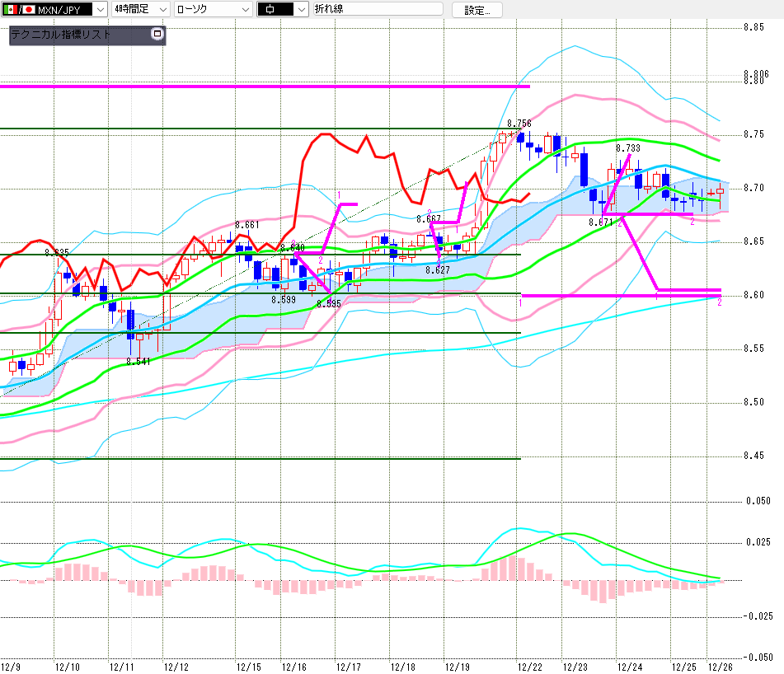
Task: Click the 8.50 value on price axis
Action: (754, 402)
